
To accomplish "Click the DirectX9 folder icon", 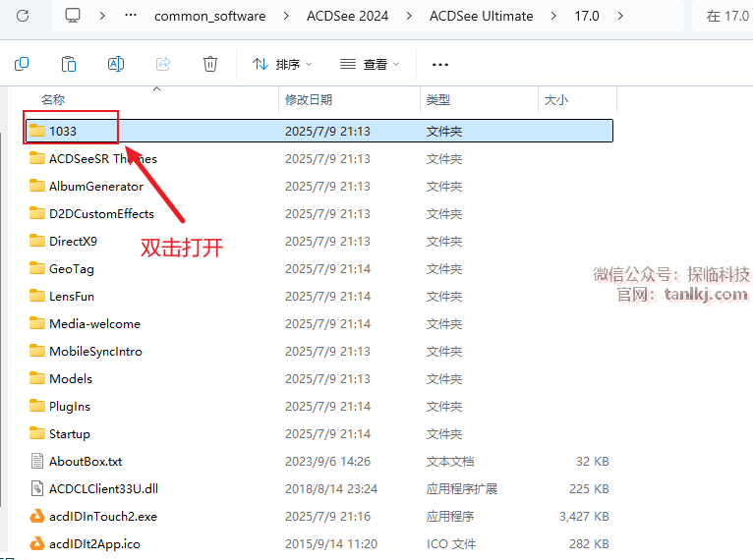I will (x=37, y=241).
